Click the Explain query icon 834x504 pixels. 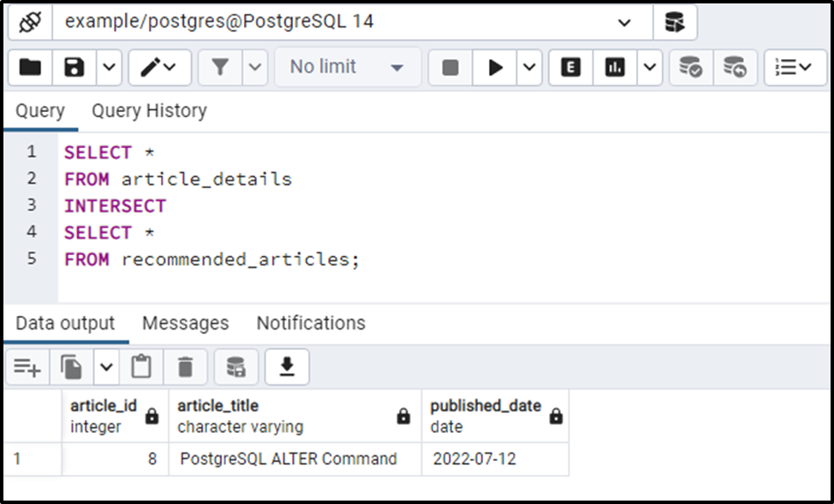[x=570, y=67]
